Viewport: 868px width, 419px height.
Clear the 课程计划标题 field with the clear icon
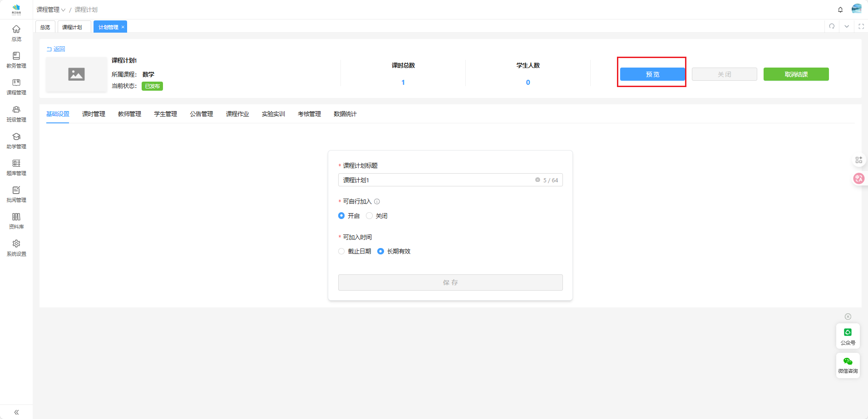[x=538, y=180]
